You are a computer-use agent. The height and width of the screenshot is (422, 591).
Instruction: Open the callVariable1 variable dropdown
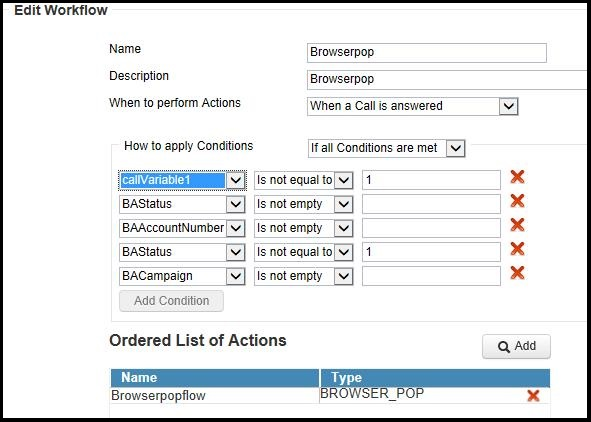pos(236,180)
